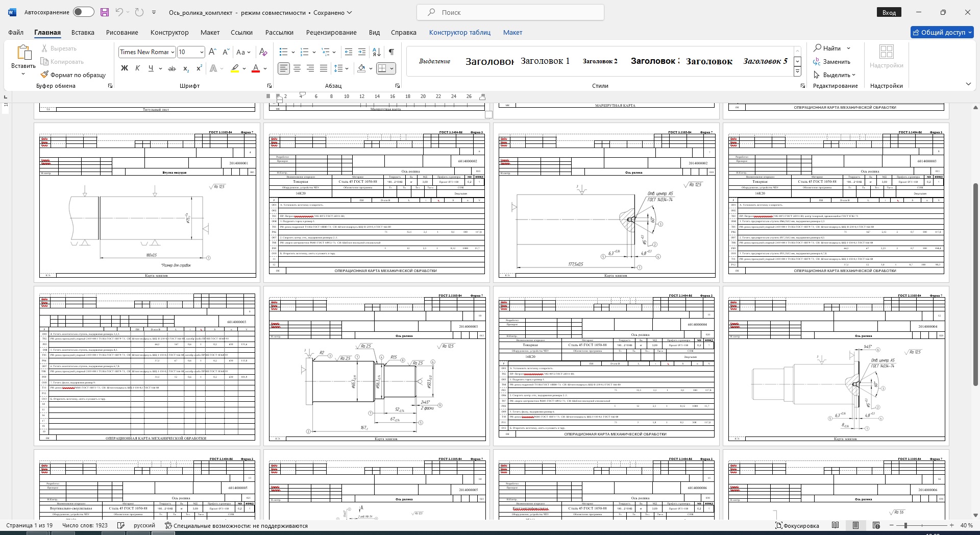Image resolution: width=980 pixels, height=535 pixels.
Task: Expand the bullet list options
Action: (294, 52)
